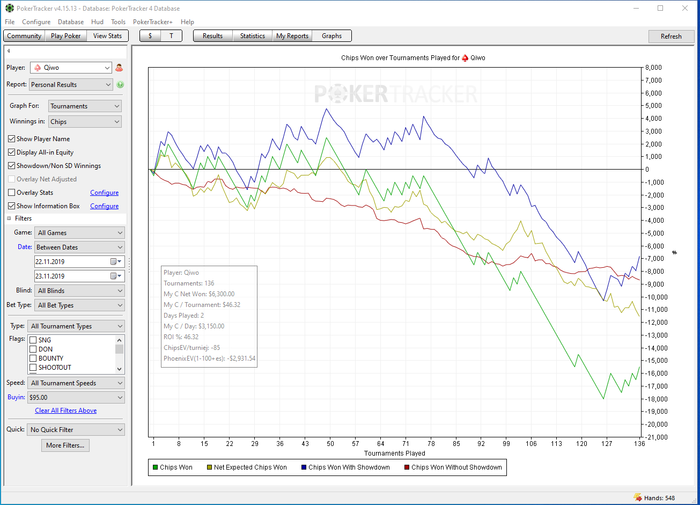Click the dollar sign cash games button

[x=150, y=36]
